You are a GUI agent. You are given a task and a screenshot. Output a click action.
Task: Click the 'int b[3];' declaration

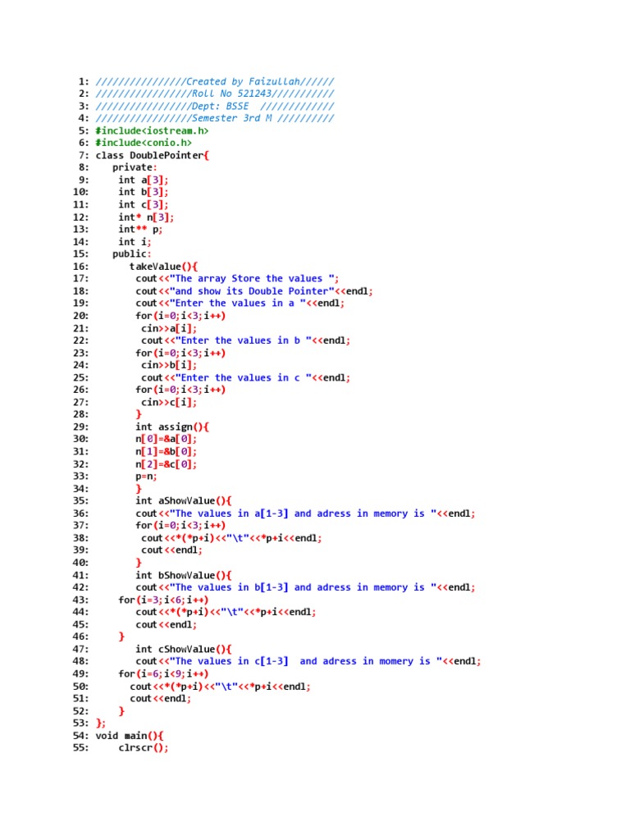(x=144, y=192)
